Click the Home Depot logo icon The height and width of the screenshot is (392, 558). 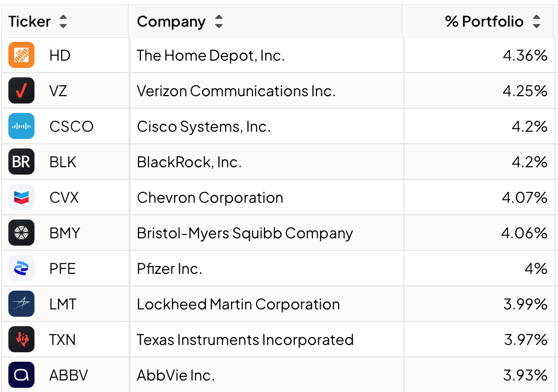click(21, 55)
